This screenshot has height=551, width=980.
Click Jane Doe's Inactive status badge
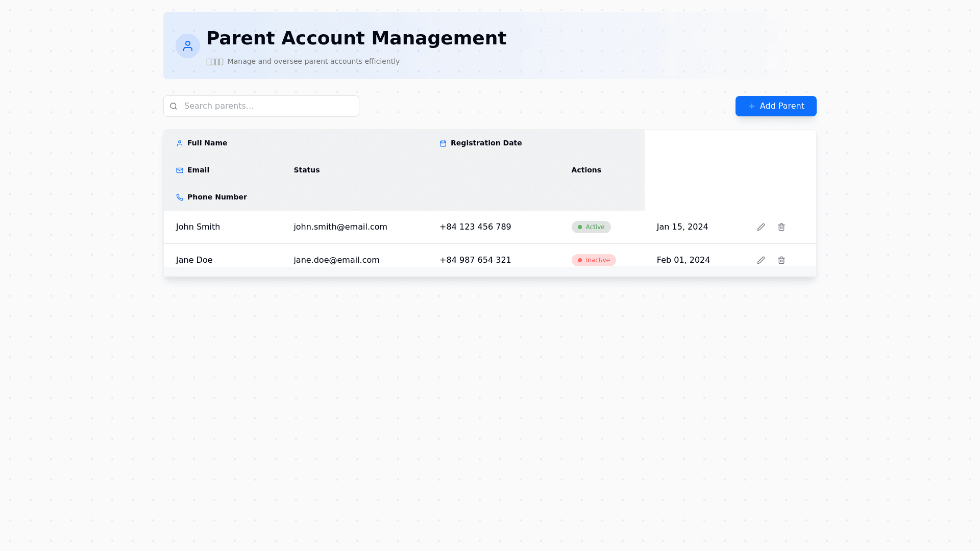pos(594,260)
